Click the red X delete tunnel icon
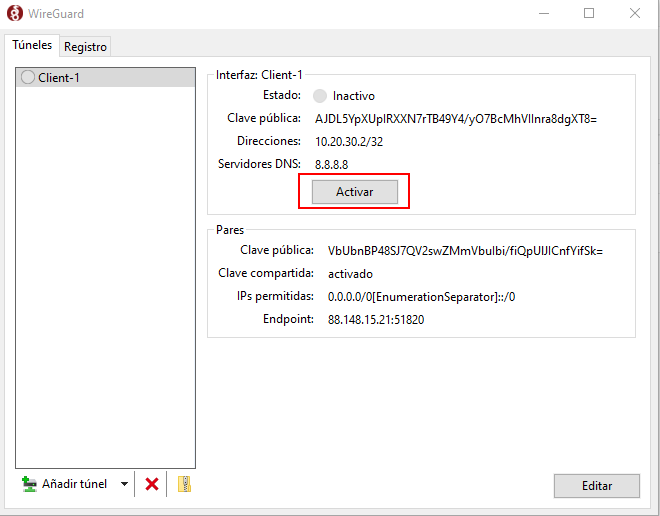This screenshot has width=660, height=516. [152, 484]
